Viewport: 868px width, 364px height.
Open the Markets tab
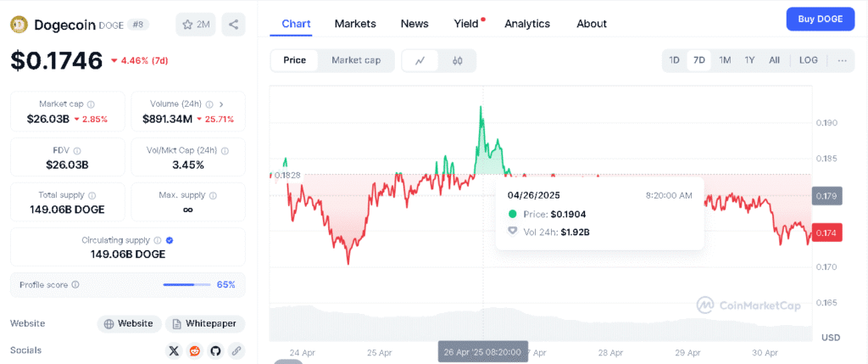(355, 24)
